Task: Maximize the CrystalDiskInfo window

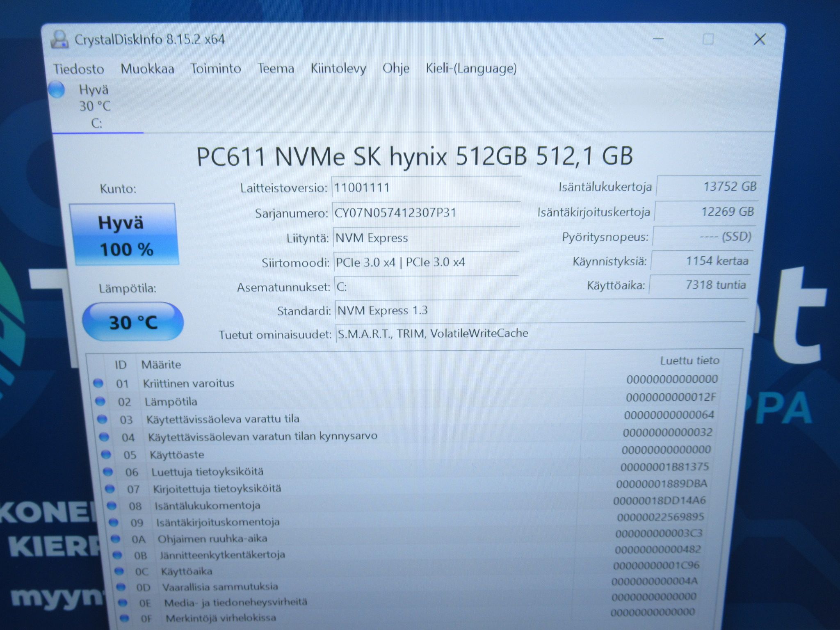Action: [708, 39]
